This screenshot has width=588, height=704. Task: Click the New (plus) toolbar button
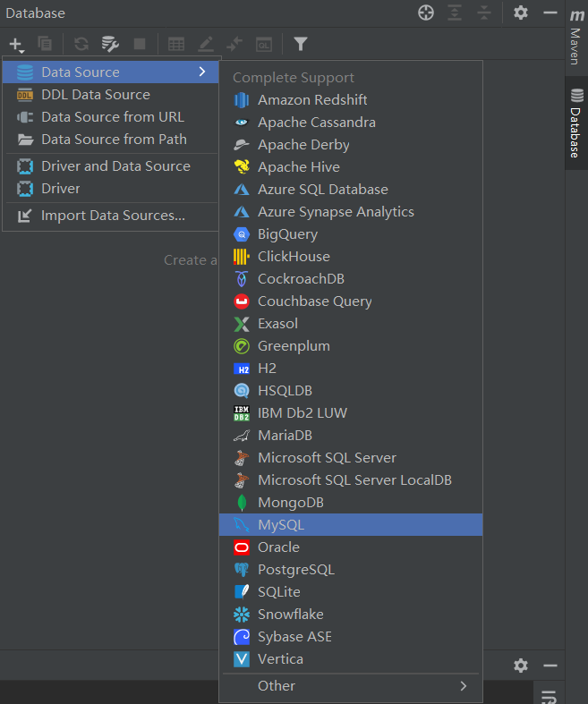pos(17,44)
